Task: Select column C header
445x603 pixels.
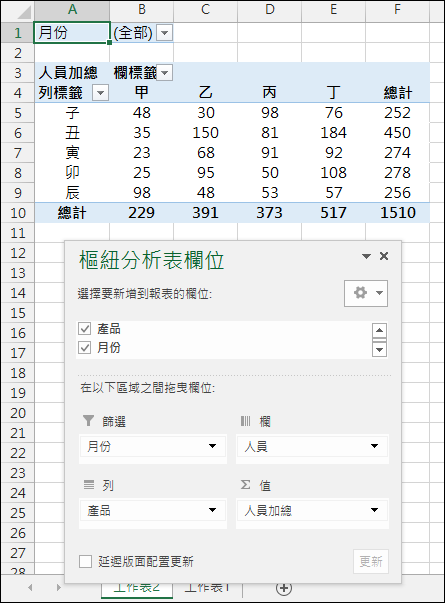Action: (205, 10)
